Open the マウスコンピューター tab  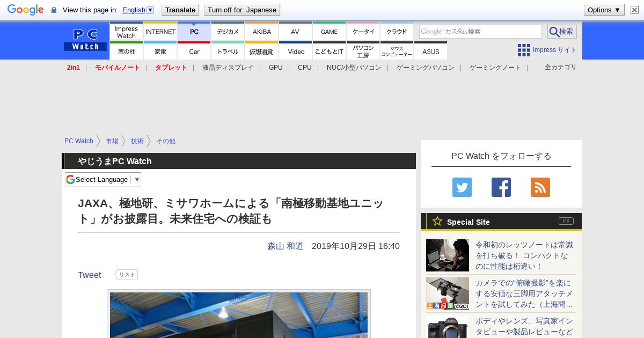click(x=397, y=52)
